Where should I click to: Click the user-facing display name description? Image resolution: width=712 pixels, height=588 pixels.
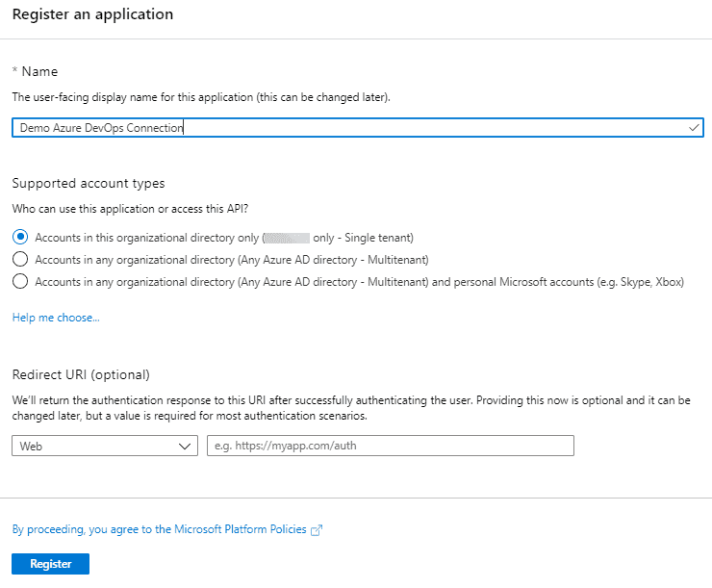[201, 97]
